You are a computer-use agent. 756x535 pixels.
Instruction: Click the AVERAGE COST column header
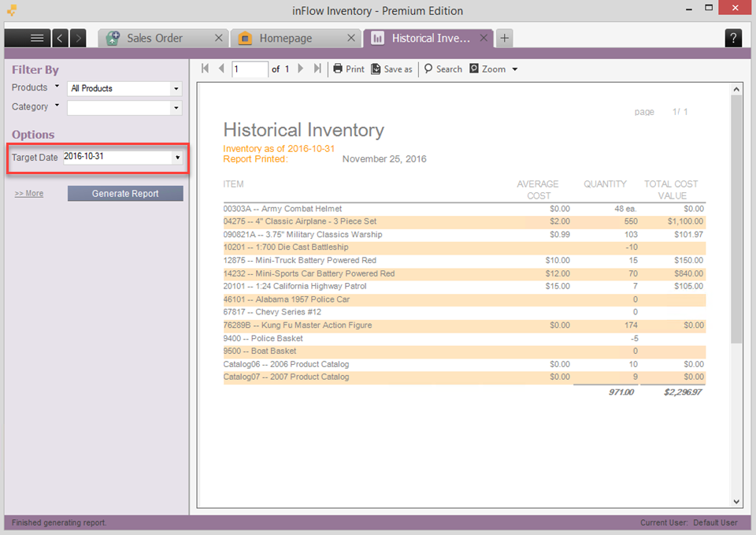[x=538, y=190]
